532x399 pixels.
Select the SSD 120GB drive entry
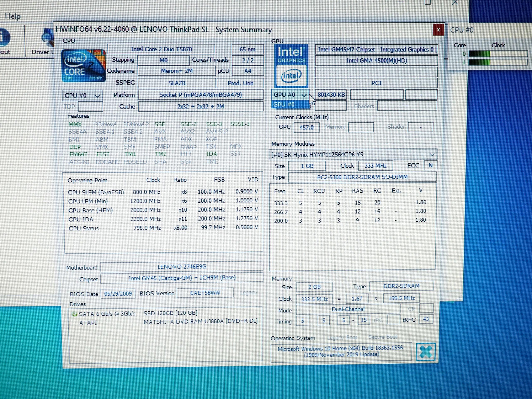click(x=135, y=313)
